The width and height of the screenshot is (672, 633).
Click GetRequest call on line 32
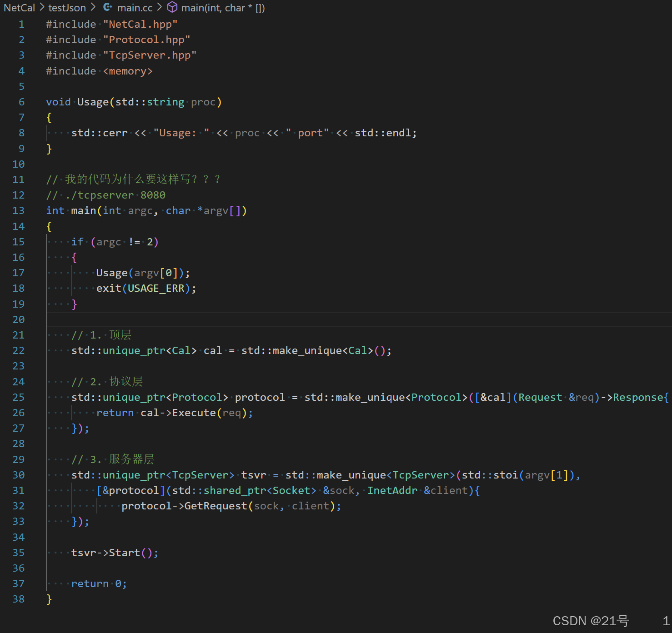pyautogui.click(x=216, y=506)
